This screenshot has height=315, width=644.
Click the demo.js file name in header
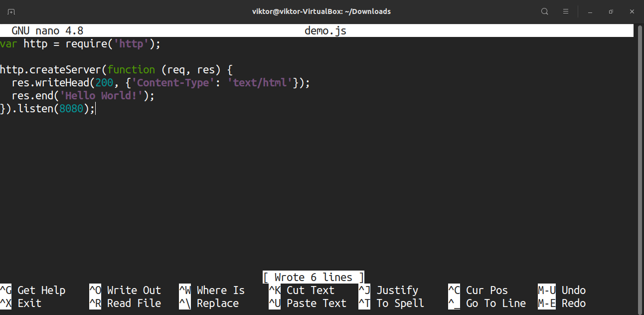[x=325, y=31]
